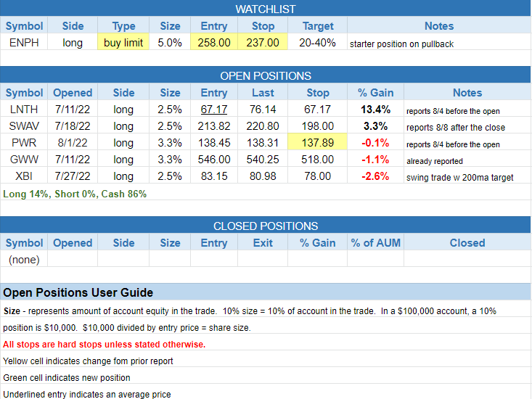Select the red -0.1% gain cell
The image size is (532, 399).
[375, 143]
